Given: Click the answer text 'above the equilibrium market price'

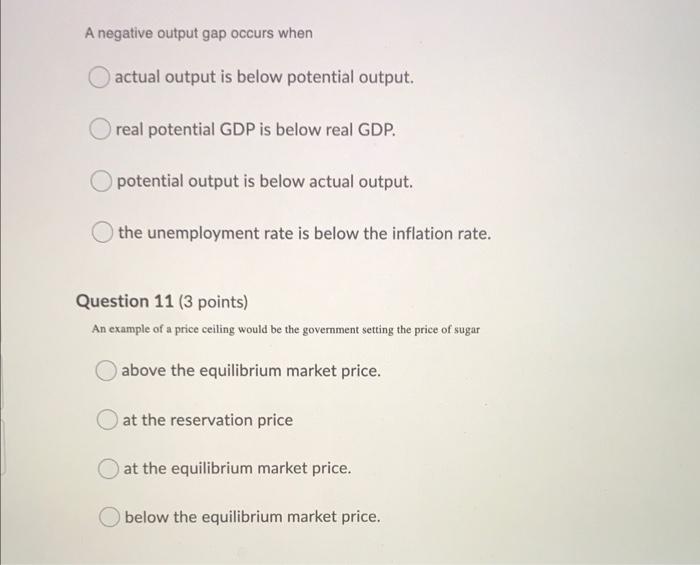Looking at the screenshot, I should (252, 371).
